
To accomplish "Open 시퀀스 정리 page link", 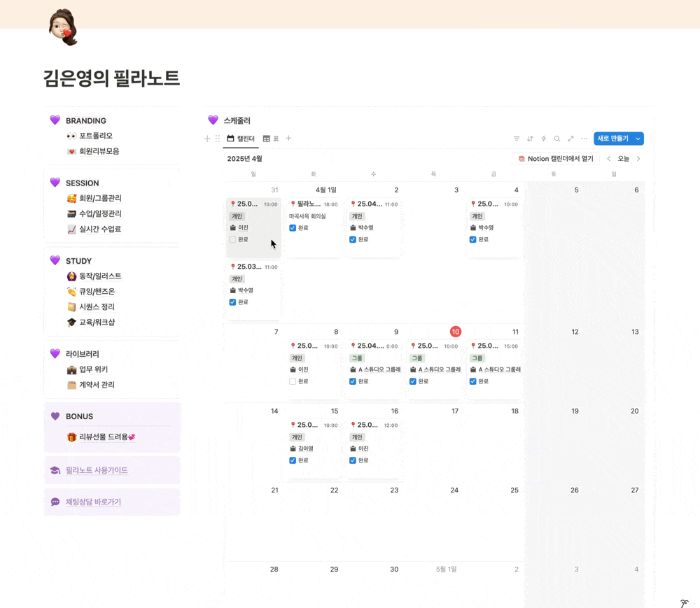I will tap(97, 307).
